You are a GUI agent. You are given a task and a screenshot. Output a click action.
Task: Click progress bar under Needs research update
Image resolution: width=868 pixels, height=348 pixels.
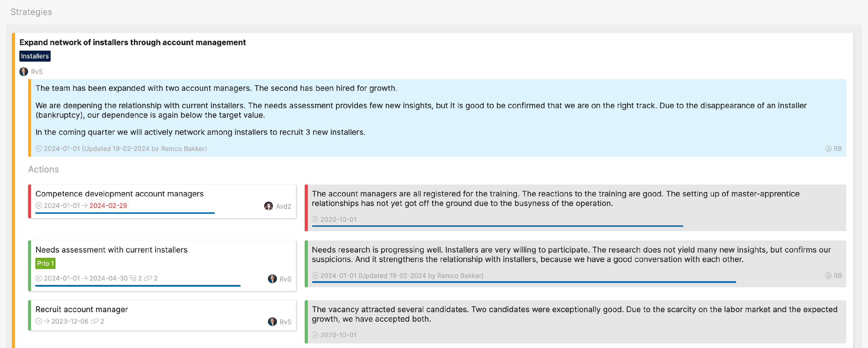click(524, 282)
